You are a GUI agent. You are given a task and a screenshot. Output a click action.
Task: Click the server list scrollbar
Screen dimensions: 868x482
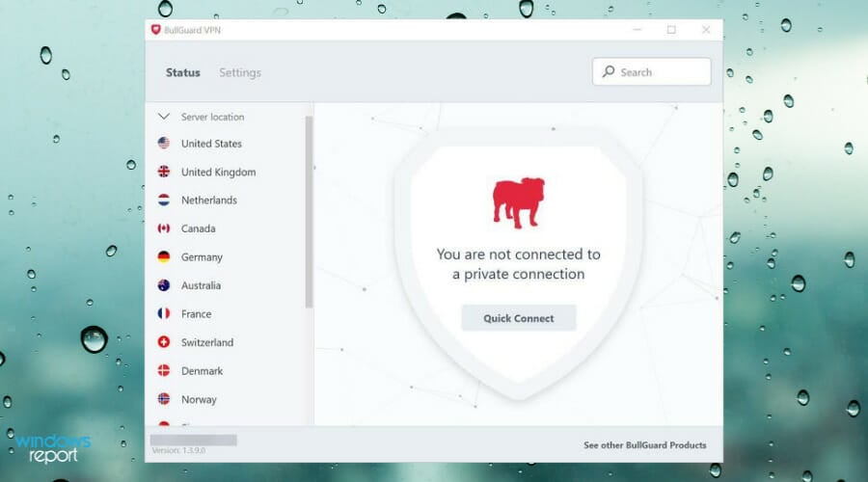[x=309, y=212]
